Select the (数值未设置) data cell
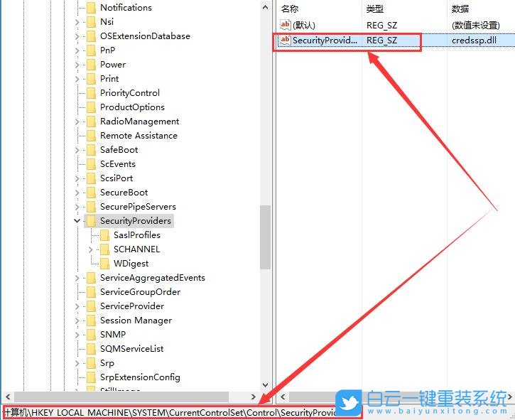Screen dimensions: 515x420 476,26
